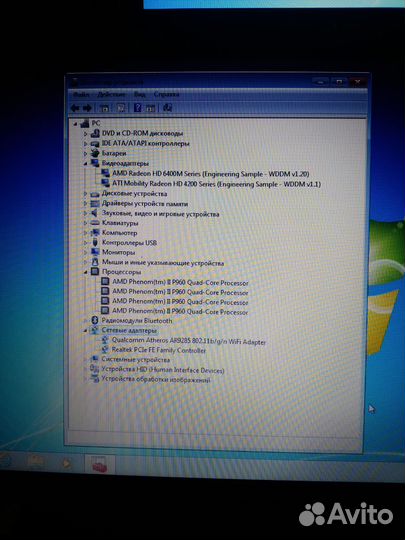405x540 pixels.
Task: Select Qualcomm Atheros AR9285 WiFi Adapter text
Action: [189, 342]
